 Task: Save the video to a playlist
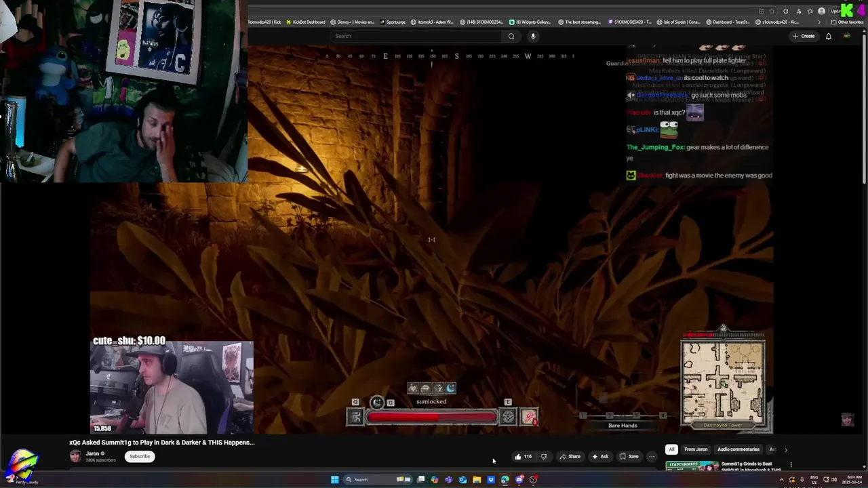pos(629,456)
